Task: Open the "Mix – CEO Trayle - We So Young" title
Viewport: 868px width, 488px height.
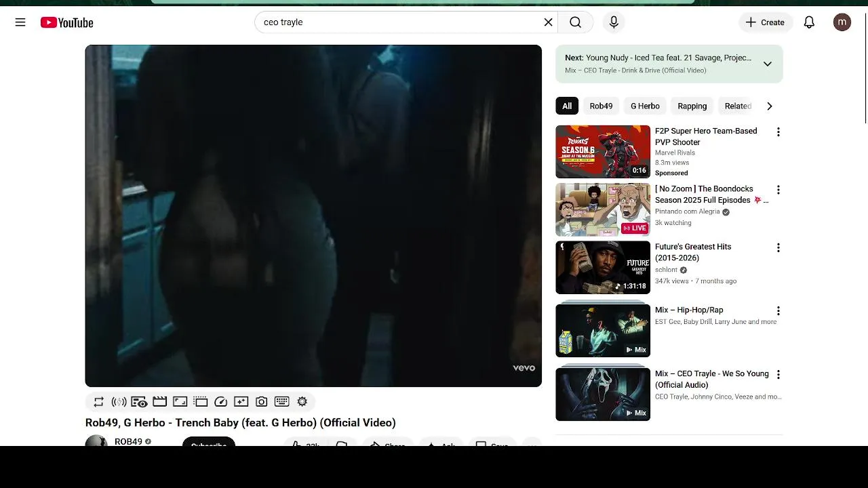Action: point(712,379)
